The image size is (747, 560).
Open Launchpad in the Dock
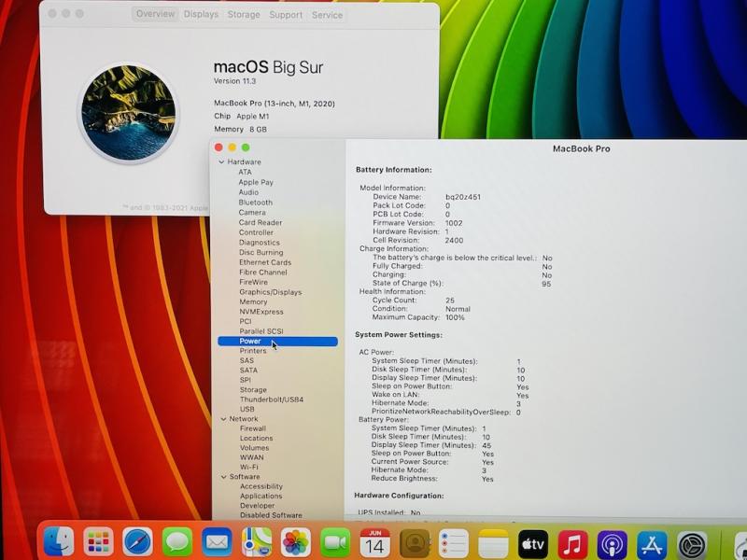pos(99,542)
